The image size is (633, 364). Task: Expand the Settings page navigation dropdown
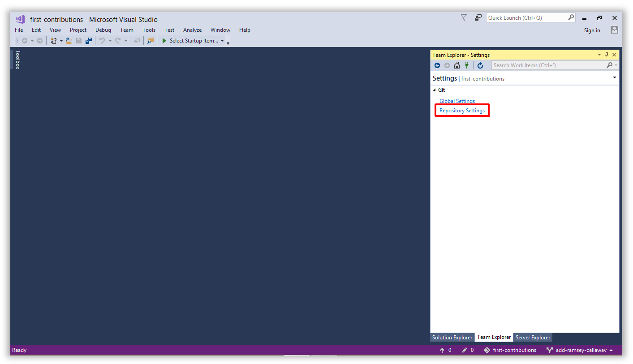pyautogui.click(x=615, y=77)
